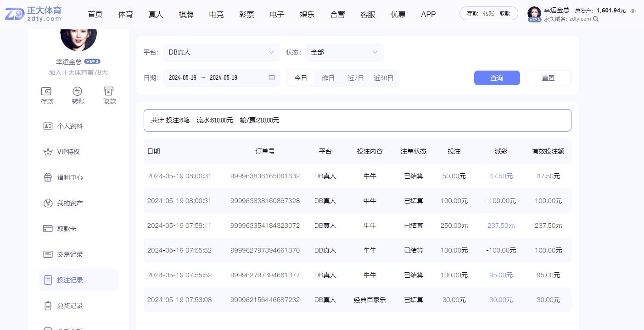
Task: Select the 近30日 date range option
Action: (x=383, y=78)
